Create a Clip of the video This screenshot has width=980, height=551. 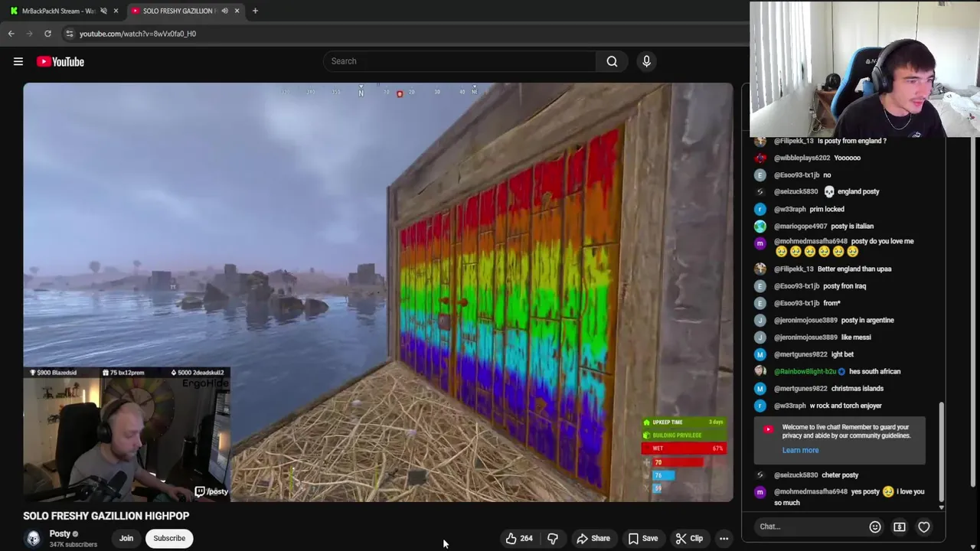689,538
